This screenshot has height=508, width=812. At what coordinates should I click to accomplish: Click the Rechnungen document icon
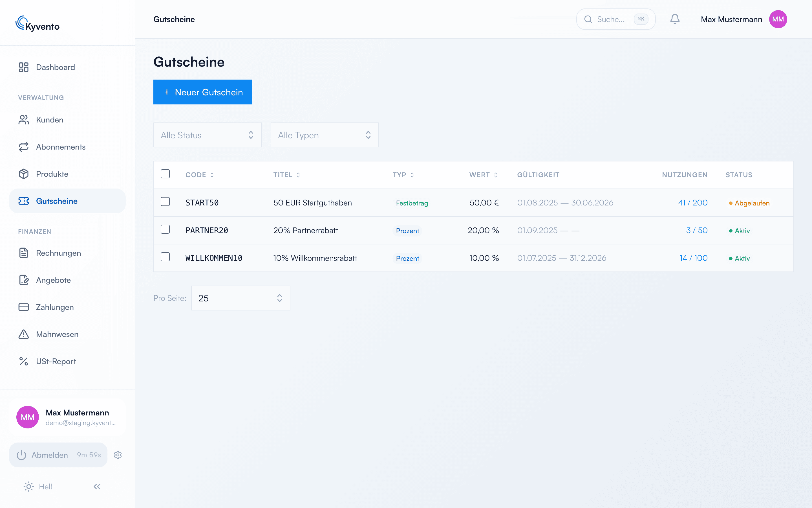pos(23,253)
